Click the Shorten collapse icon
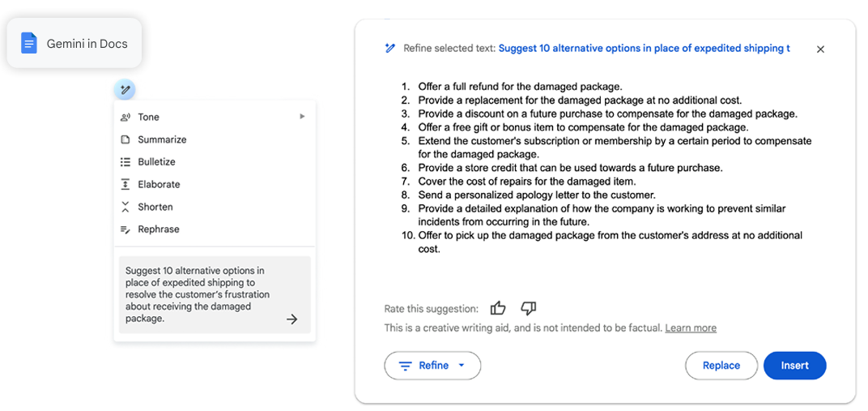This screenshot has height=411, width=868. click(x=126, y=207)
